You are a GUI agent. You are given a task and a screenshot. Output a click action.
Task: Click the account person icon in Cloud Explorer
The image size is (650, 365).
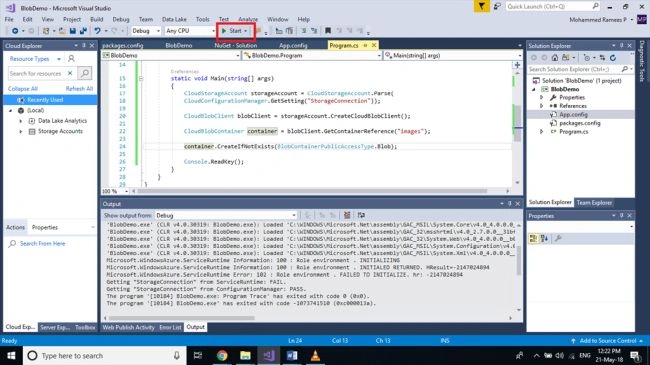click(71, 59)
